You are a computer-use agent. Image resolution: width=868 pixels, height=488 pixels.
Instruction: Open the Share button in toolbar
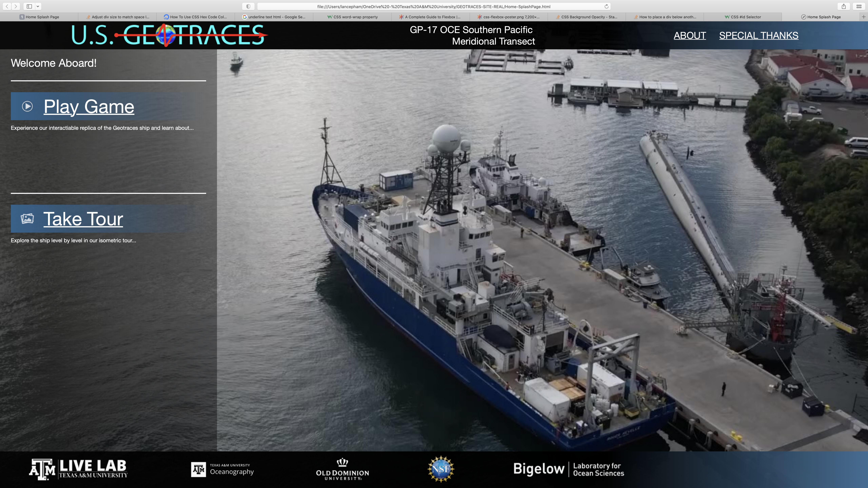(x=844, y=6)
